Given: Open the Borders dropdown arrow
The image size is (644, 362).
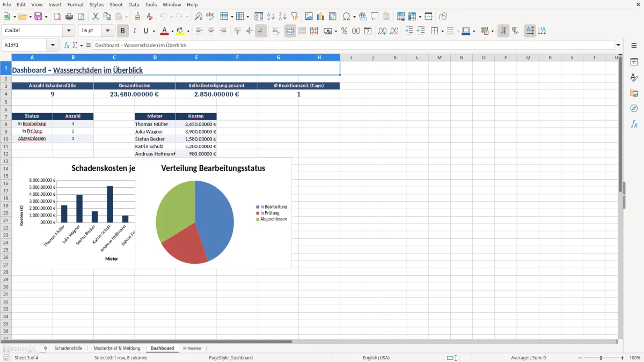Looking at the screenshot, I should pos(442,31).
